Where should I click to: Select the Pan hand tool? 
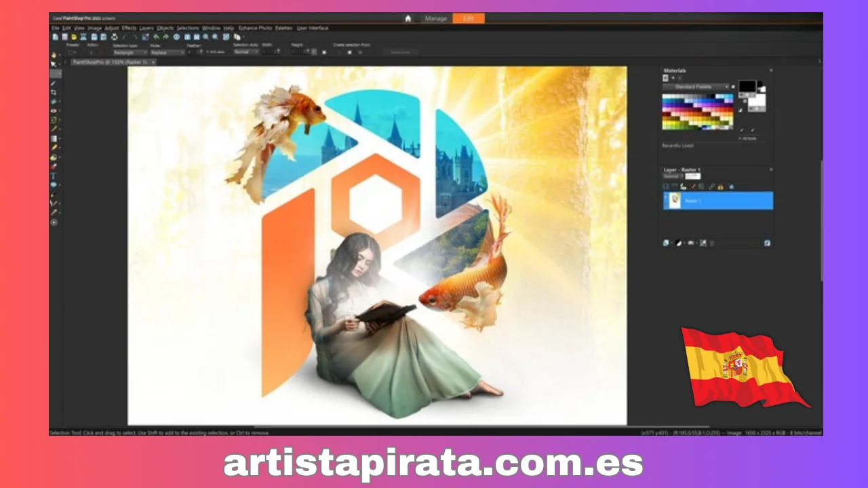point(54,55)
